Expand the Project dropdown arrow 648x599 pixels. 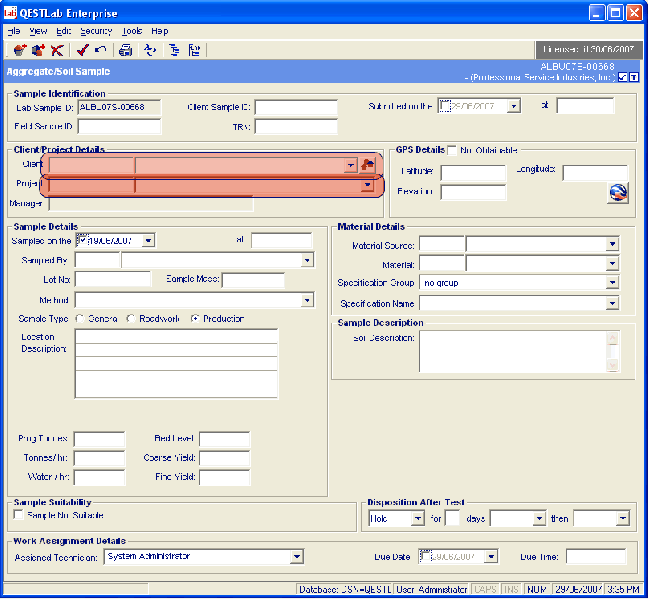pyautogui.click(x=367, y=185)
